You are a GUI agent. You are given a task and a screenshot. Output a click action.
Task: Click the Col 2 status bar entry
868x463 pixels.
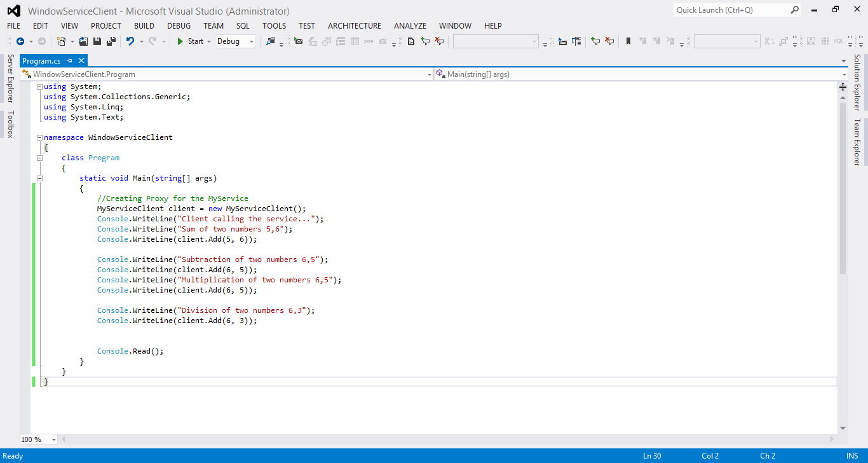[710, 455]
